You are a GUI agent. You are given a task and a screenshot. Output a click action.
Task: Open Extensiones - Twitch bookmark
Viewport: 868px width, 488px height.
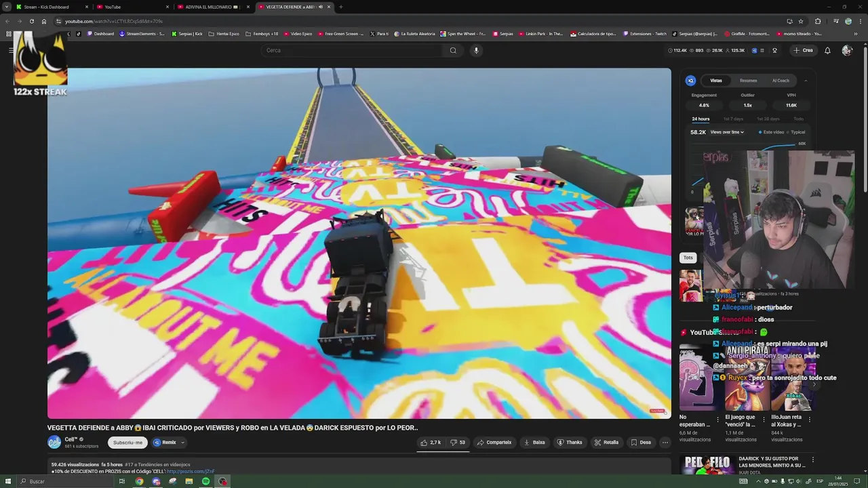tap(644, 33)
